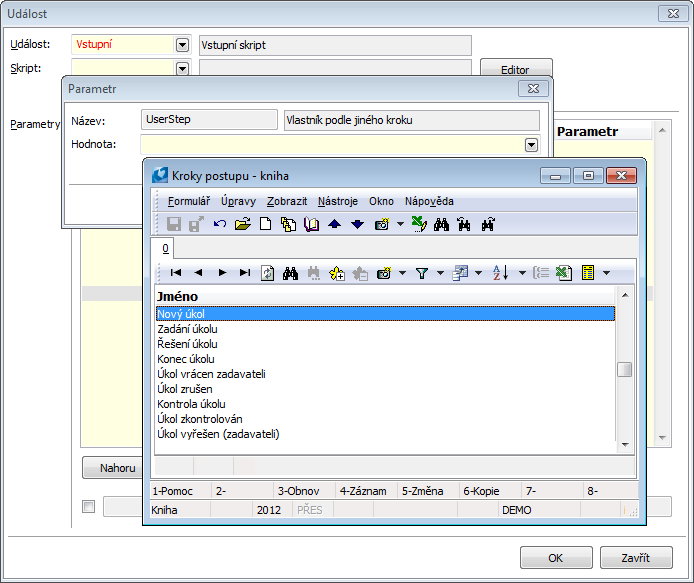Open the Formulář menu
The height and width of the screenshot is (583, 694).
[189, 201]
